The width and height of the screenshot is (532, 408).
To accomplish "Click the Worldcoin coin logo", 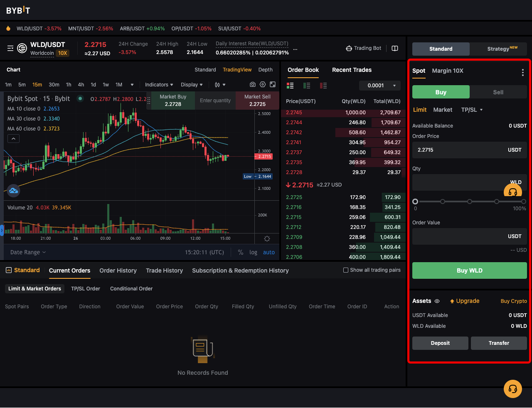I will 22,49.
